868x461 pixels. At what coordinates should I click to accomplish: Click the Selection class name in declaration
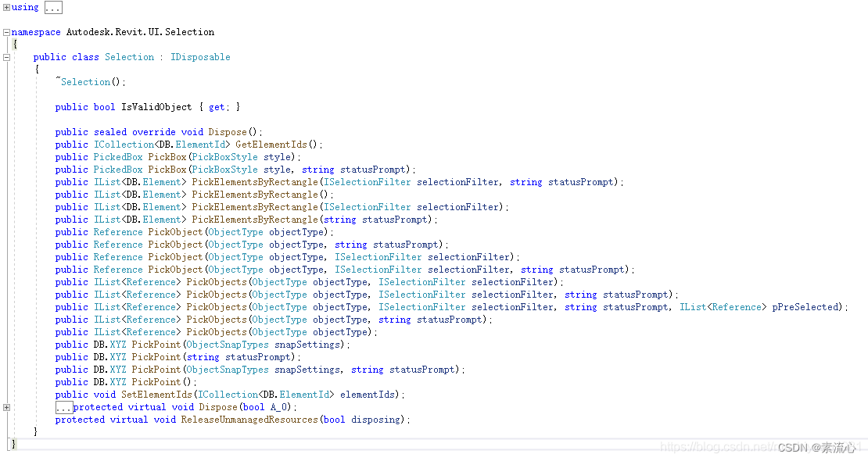(130, 57)
